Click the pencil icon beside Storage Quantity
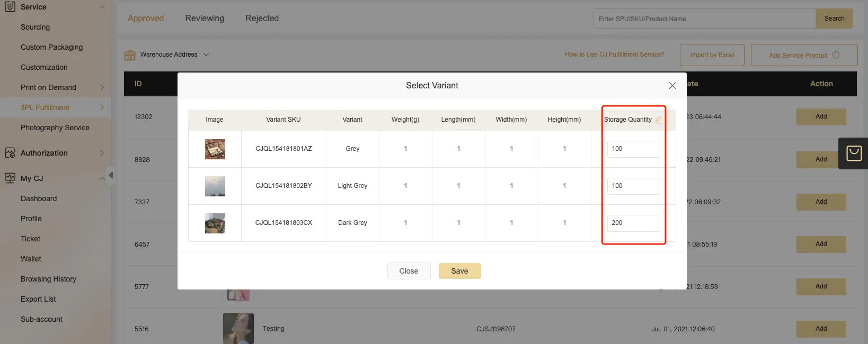868x344 pixels. coord(659,120)
